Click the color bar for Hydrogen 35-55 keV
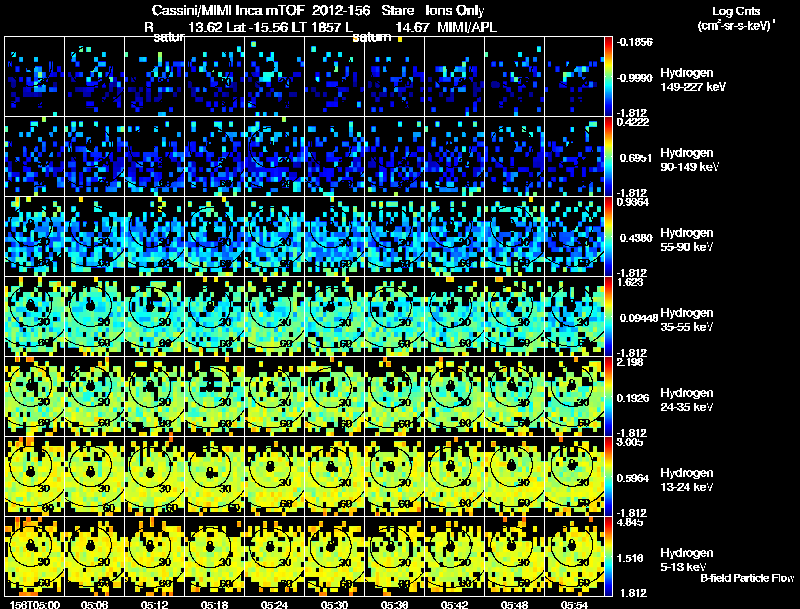 coord(608,316)
